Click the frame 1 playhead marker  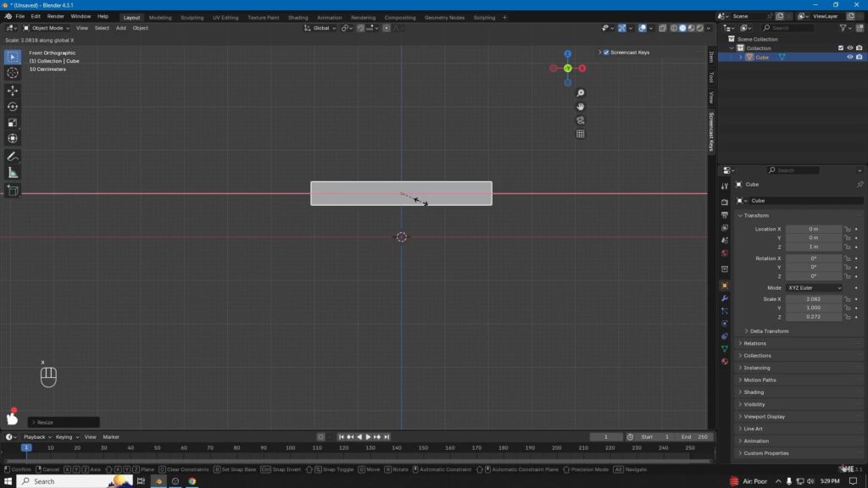pos(26,447)
